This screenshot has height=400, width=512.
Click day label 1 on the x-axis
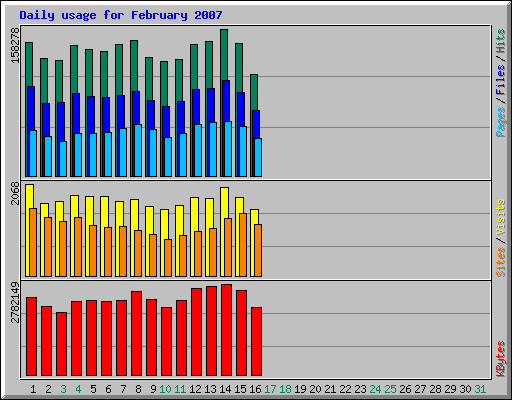click(33, 389)
